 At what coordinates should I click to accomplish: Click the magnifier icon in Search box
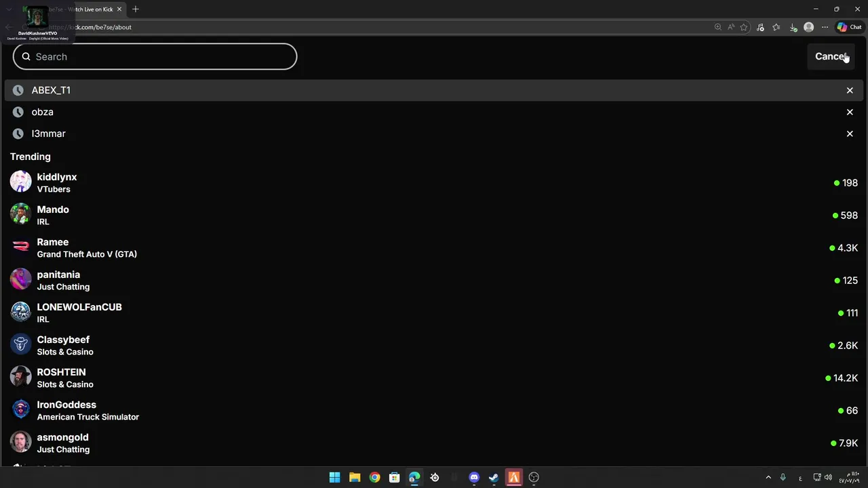(x=26, y=56)
